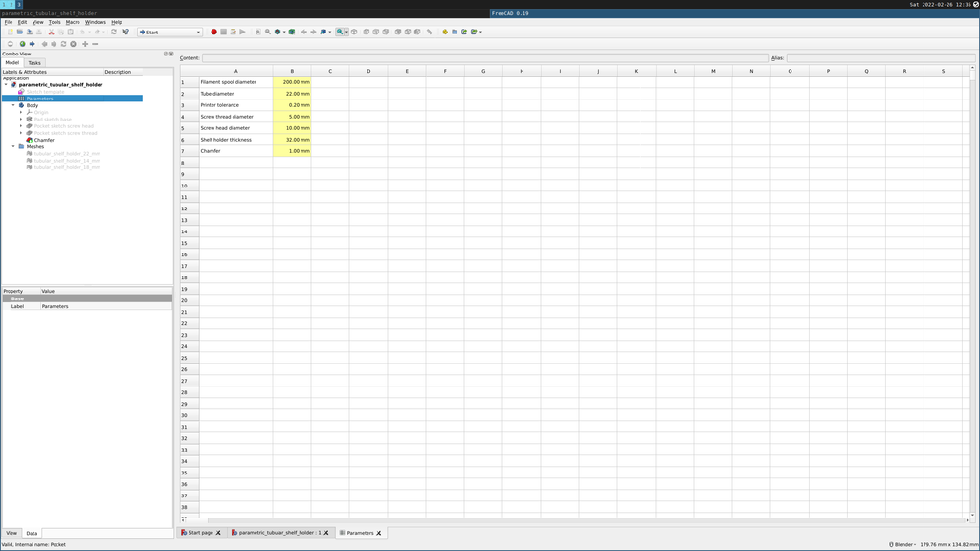Select cell with 200.00 mm value
Viewport: 980px width, 551px height.
point(292,82)
